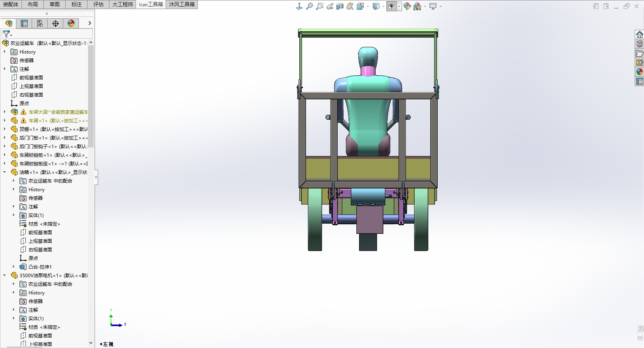644x348 pixels.
Task: Select the 沐风工具箱 tab
Action: point(182,4)
